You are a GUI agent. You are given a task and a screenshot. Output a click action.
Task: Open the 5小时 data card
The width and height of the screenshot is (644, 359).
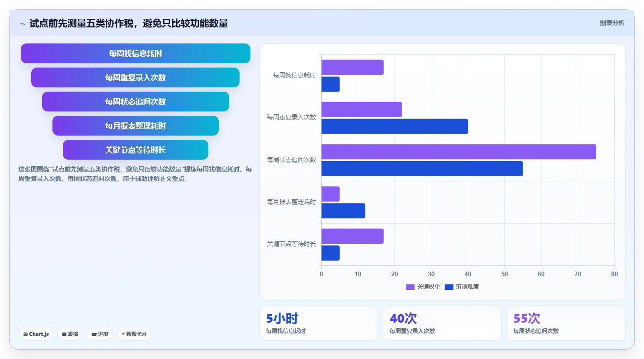tap(318, 323)
